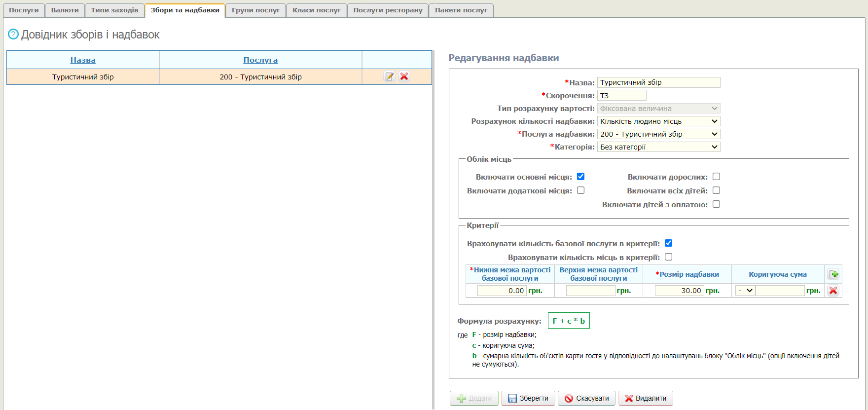Uncheck Включати основні місця checkbox

point(581,177)
